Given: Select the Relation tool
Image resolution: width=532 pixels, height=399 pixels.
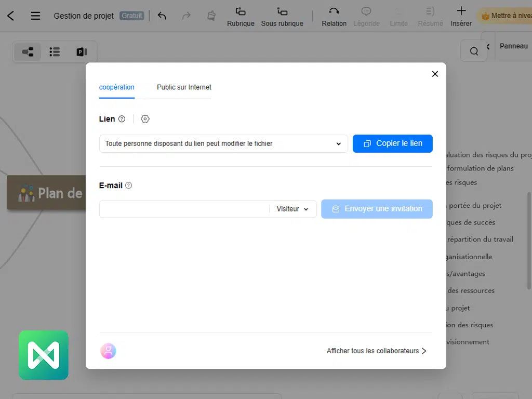Looking at the screenshot, I should pos(334,17).
